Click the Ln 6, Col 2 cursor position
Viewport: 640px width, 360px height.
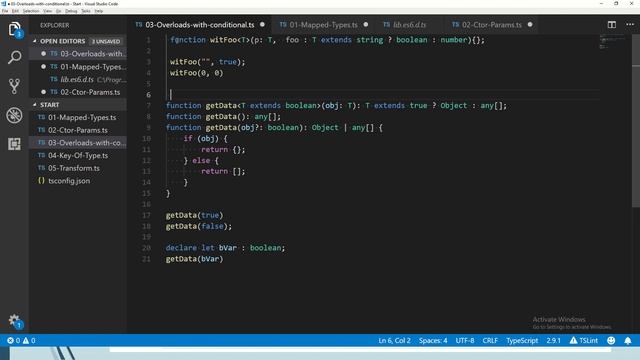pyautogui.click(x=394, y=340)
